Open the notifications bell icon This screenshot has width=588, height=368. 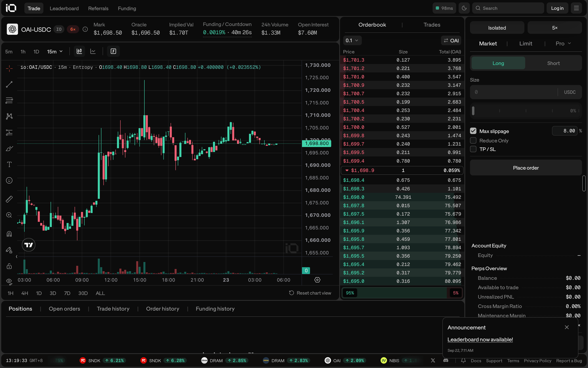tap(463, 360)
